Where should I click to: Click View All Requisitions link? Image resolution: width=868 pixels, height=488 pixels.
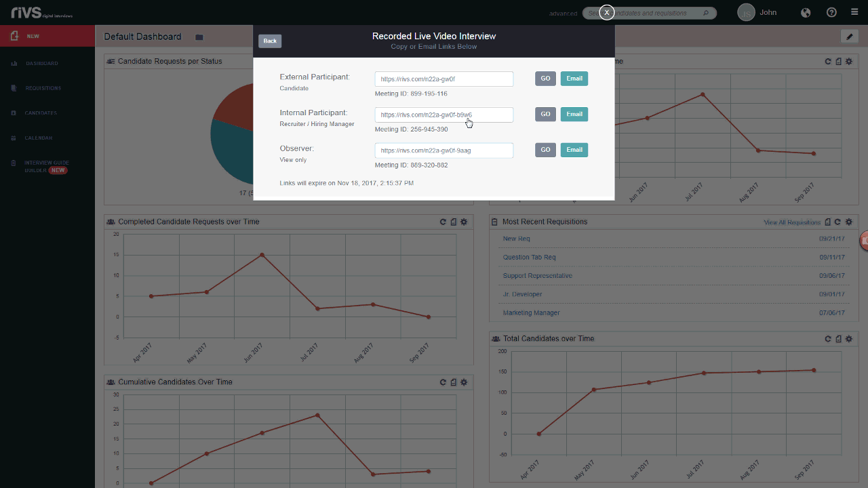[792, 222]
